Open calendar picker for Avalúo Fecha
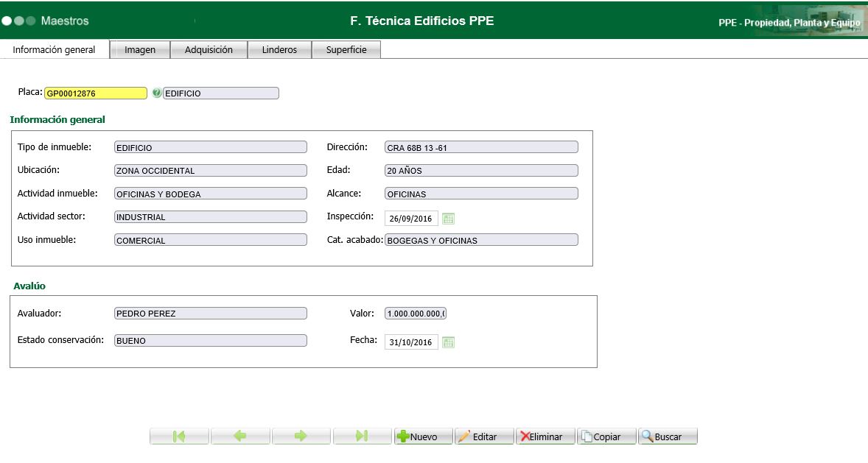The height and width of the screenshot is (463, 868). 449,342
